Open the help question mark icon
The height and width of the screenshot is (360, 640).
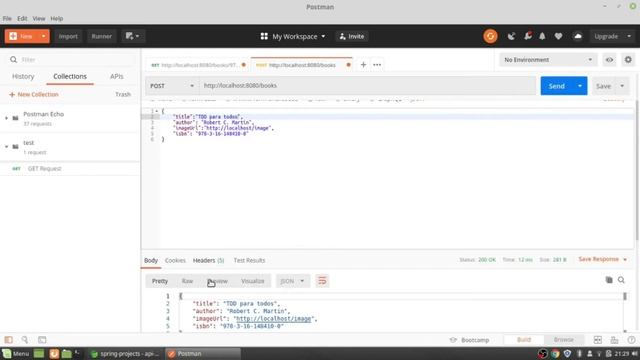pos(631,340)
